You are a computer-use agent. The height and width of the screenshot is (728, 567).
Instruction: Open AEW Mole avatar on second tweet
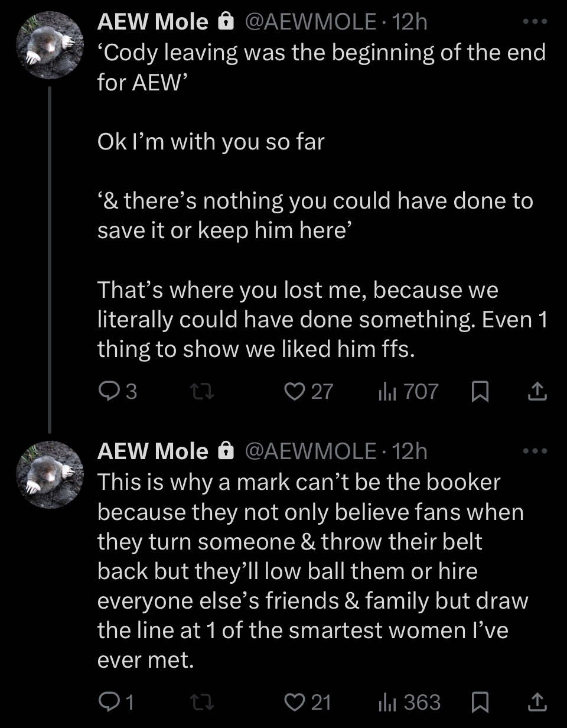(x=49, y=474)
